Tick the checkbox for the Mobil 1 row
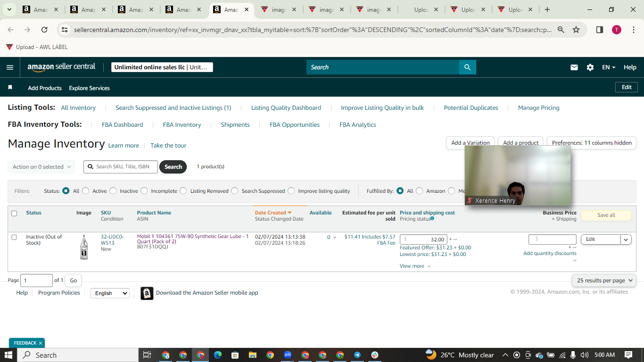Image resolution: width=644 pixels, height=362 pixels. click(14, 237)
